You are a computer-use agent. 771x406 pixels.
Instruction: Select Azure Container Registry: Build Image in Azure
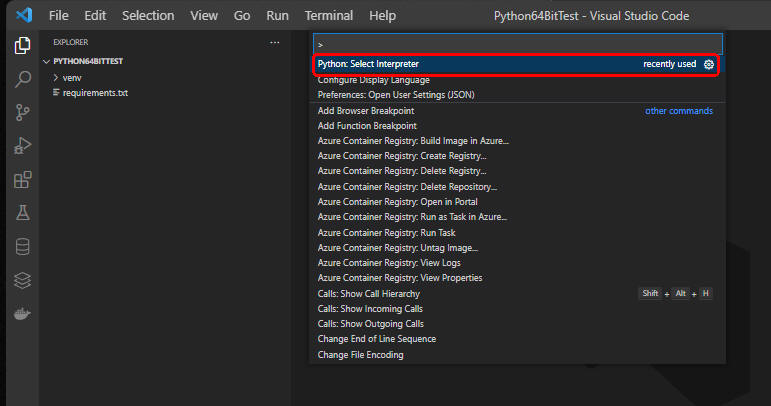click(518, 141)
